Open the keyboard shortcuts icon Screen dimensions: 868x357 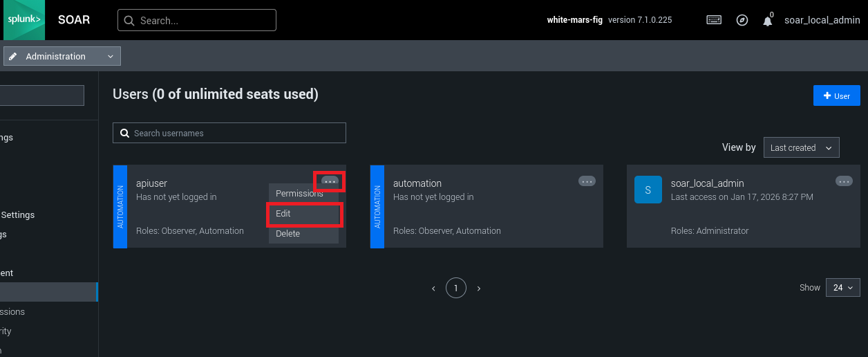(714, 20)
